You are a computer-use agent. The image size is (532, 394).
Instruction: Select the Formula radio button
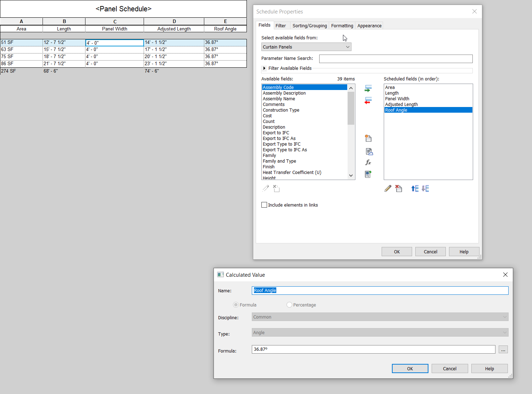(236, 305)
